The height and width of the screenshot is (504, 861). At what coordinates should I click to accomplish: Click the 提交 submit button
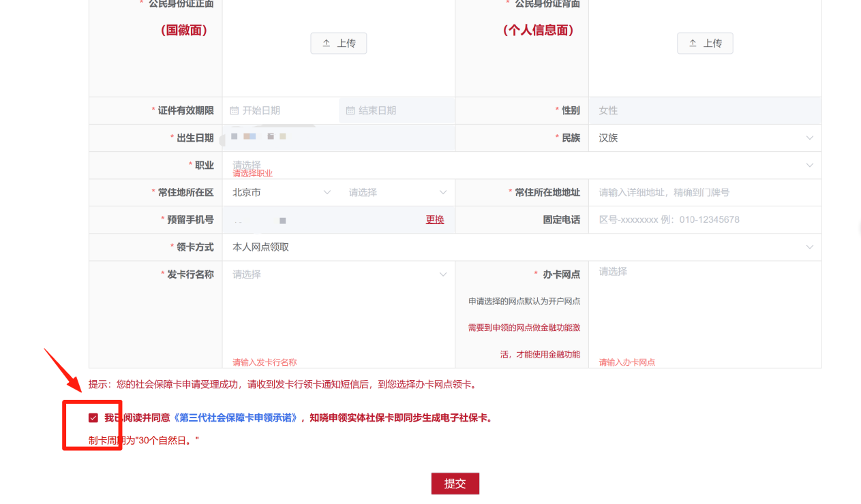(455, 483)
